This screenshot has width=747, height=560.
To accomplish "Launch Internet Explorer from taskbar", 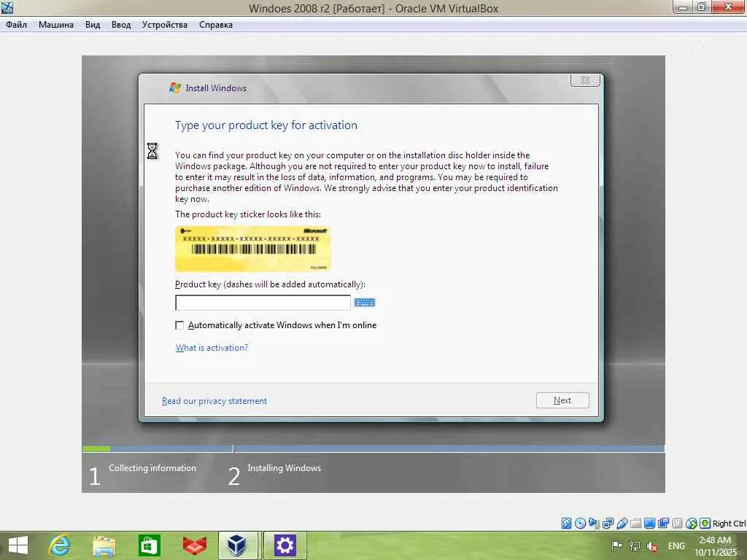I will pyautogui.click(x=60, y=545).
